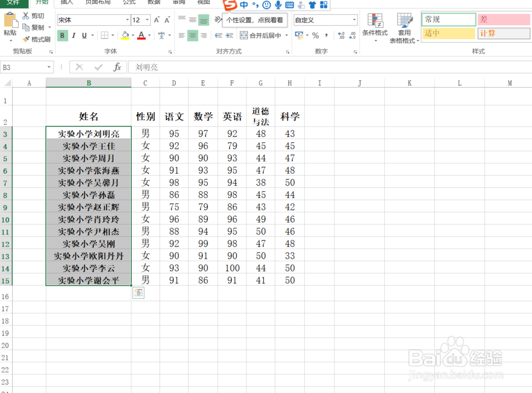This screenshot has width=532, height=393.
Task: Apply cell borders icon
Action: point(105,35)
